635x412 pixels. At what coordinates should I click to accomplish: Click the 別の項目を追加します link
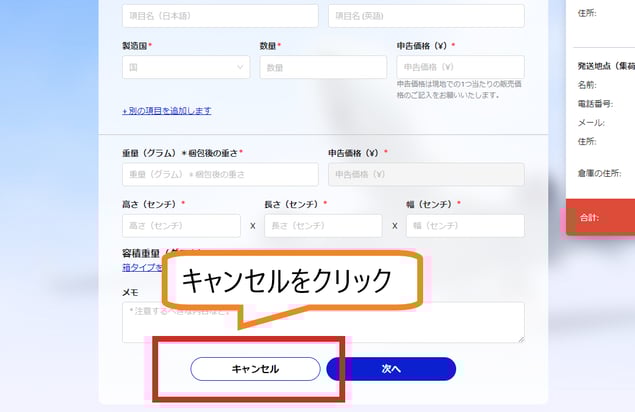167,111
